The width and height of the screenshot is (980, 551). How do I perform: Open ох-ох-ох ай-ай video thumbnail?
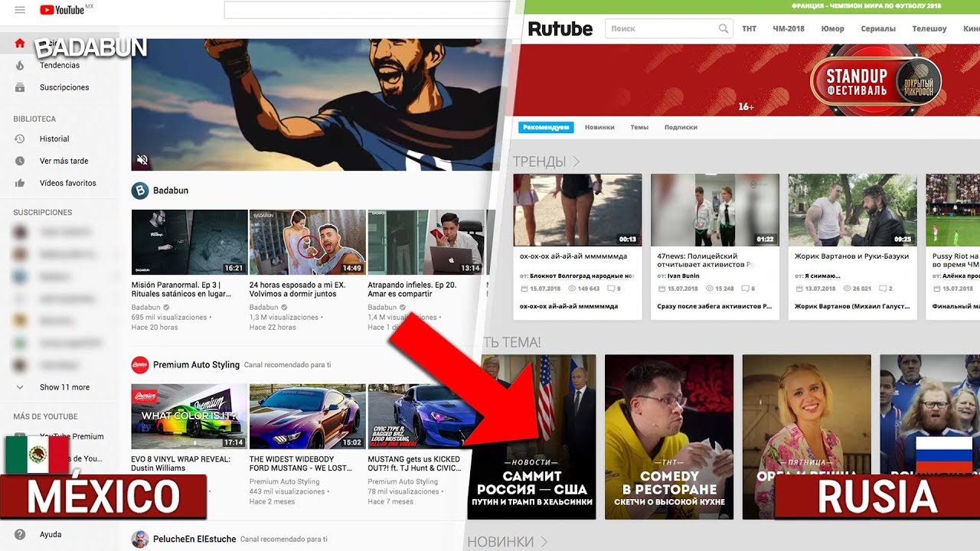pyautogui.click(x=577, y=210)
